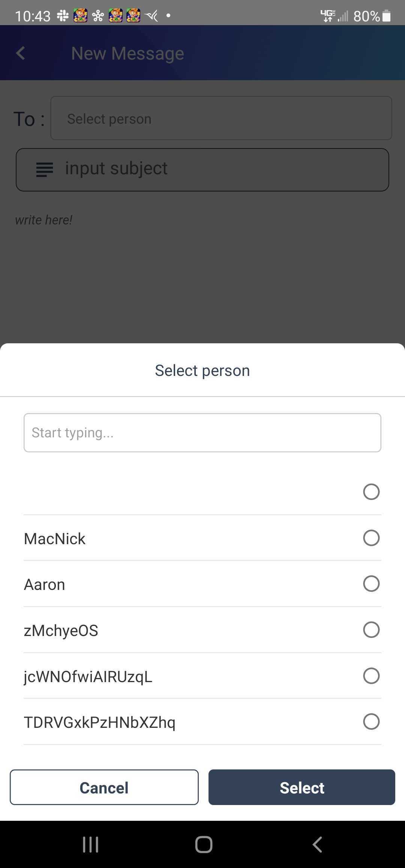
Task: Tap the Home navigation button
Action: [x=202, y=844]
